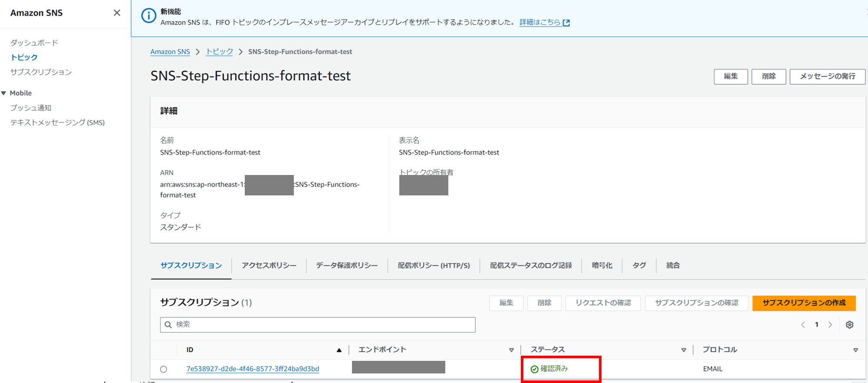Go to next page of subscriptions
Viewport: 868px width, 383px height.
point(830,325)
